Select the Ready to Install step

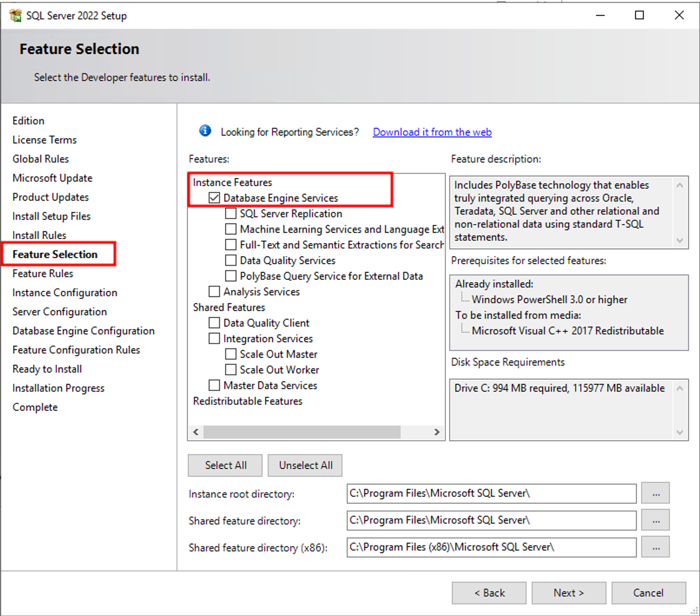point(47,369)
